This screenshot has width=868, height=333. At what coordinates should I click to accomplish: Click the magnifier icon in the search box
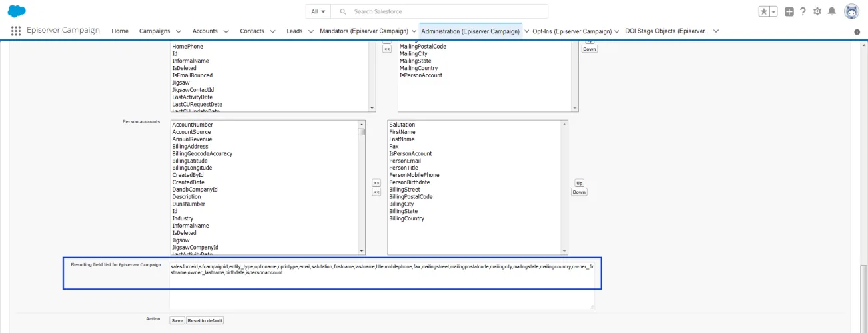pyautogui.click(x=343, y=11)
